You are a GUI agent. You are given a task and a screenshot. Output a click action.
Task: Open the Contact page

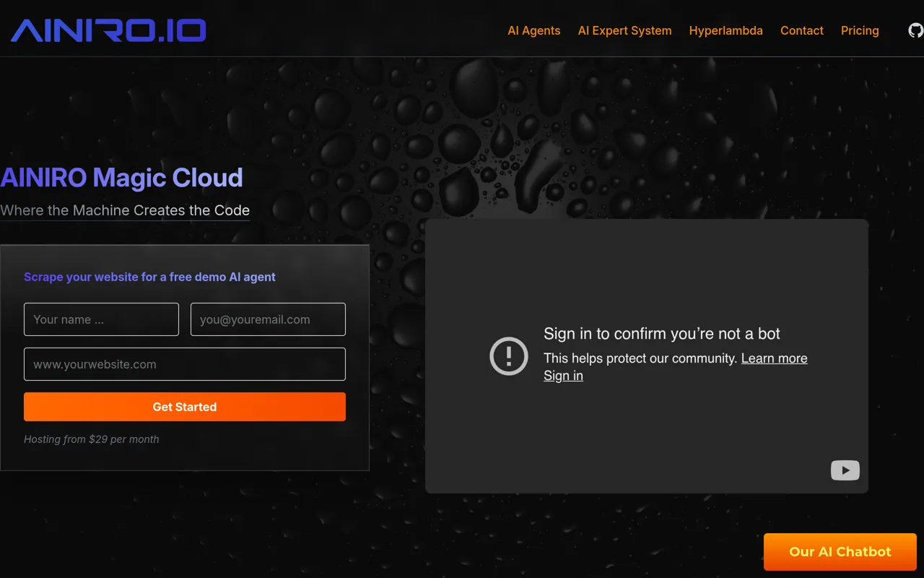[x=802, y=30]
